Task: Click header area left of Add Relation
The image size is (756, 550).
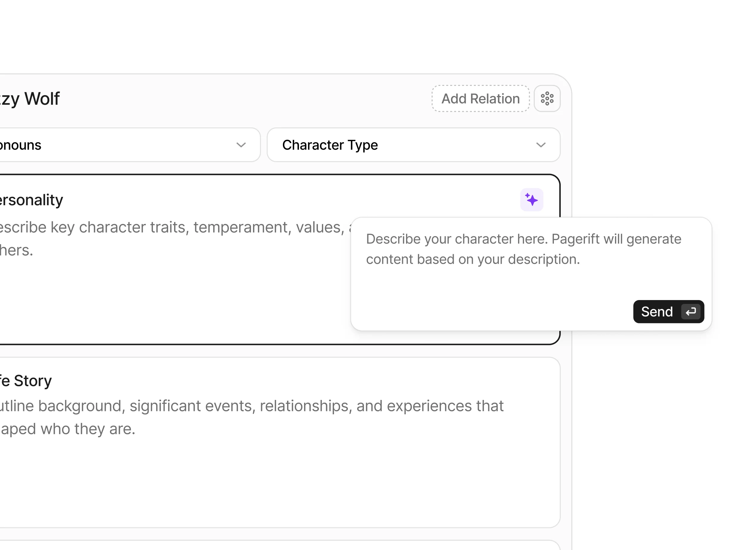Action: (250, 99)
